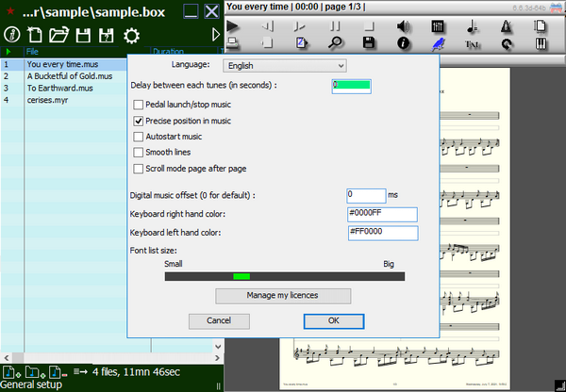Uncheck Precise position in music
This screenshot has width=566, height=392.
coord(139,121)
